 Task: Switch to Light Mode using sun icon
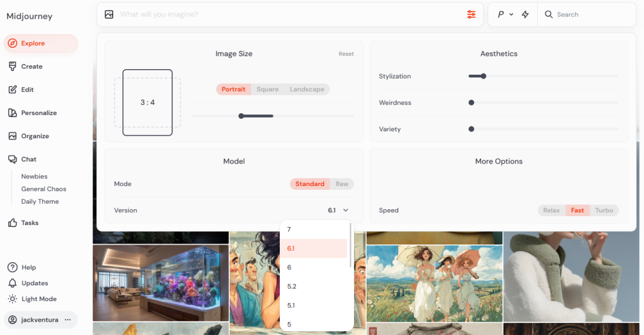(x=13, y=299)
